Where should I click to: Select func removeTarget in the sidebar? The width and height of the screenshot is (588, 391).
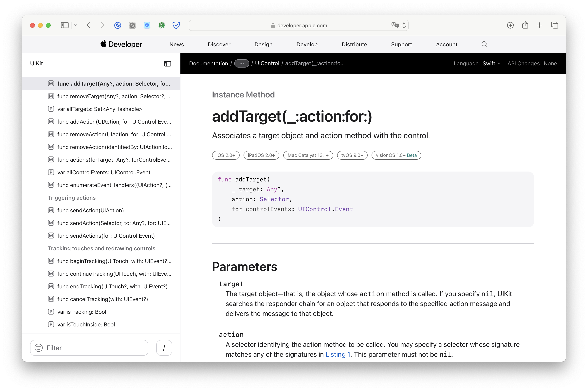point(114,96)
